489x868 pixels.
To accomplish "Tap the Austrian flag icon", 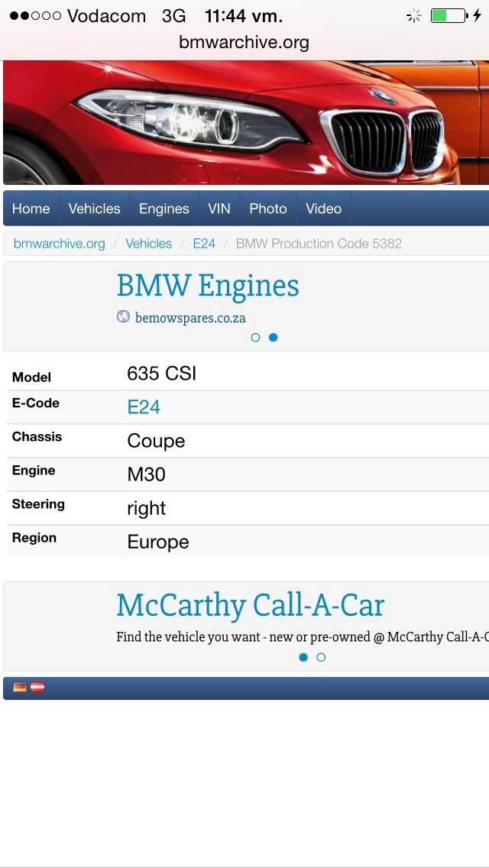I will point(37,688).
